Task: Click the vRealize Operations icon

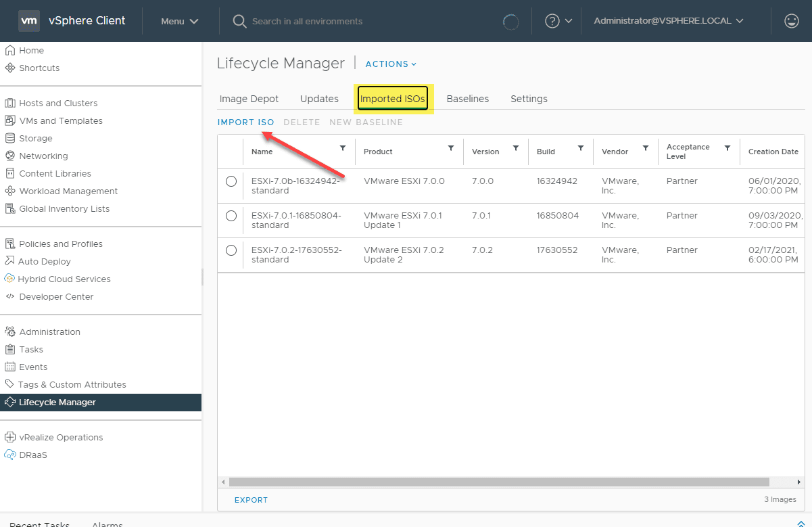Action: click(10, 437)
